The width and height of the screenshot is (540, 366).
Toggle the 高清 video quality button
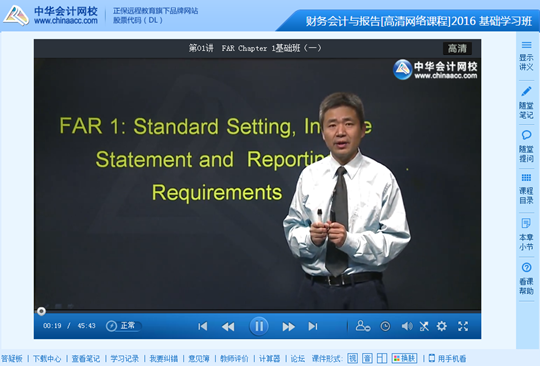pyautogui.click(x=457, y=49)
